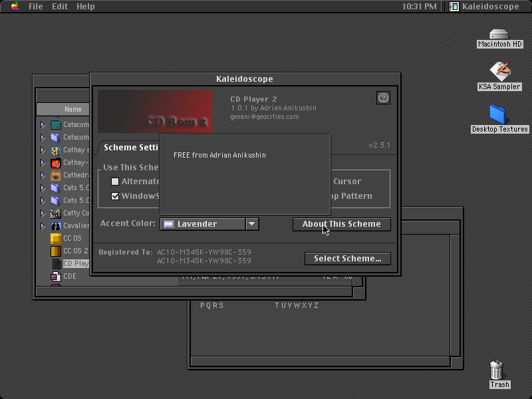Select the yellow CC OS scheme icon

click(56, 239)
